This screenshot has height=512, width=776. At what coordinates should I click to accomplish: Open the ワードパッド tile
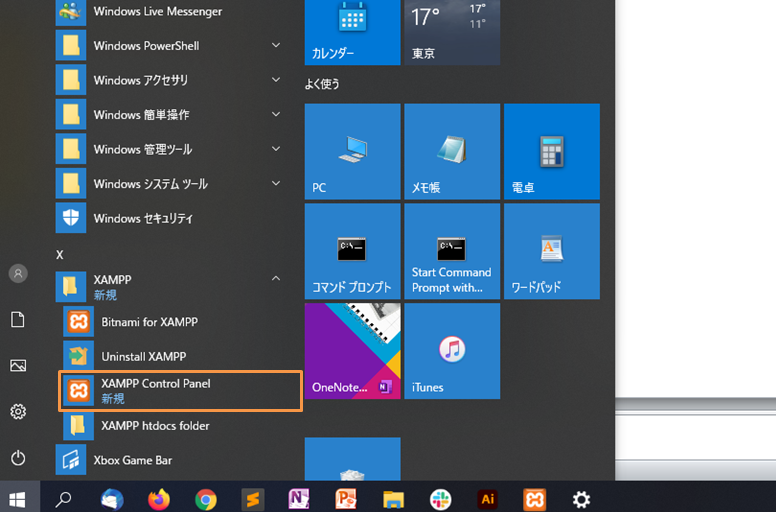(552, 251)
